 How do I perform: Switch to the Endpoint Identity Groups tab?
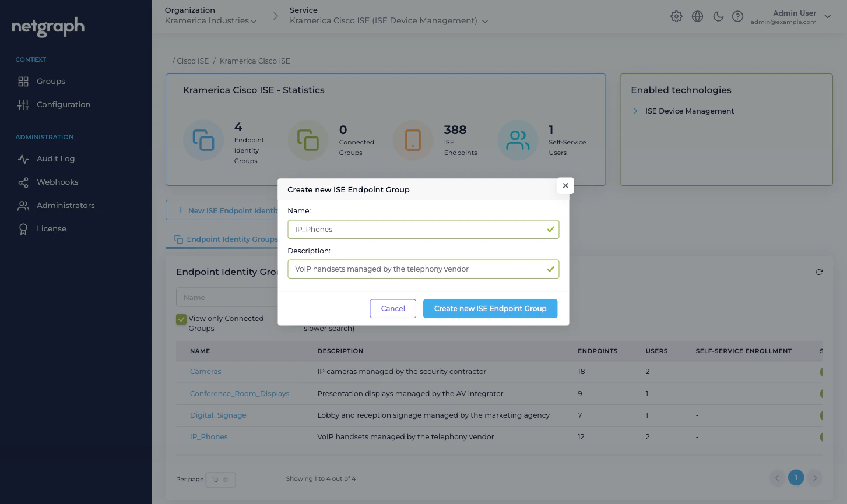(x=227, y=239)
